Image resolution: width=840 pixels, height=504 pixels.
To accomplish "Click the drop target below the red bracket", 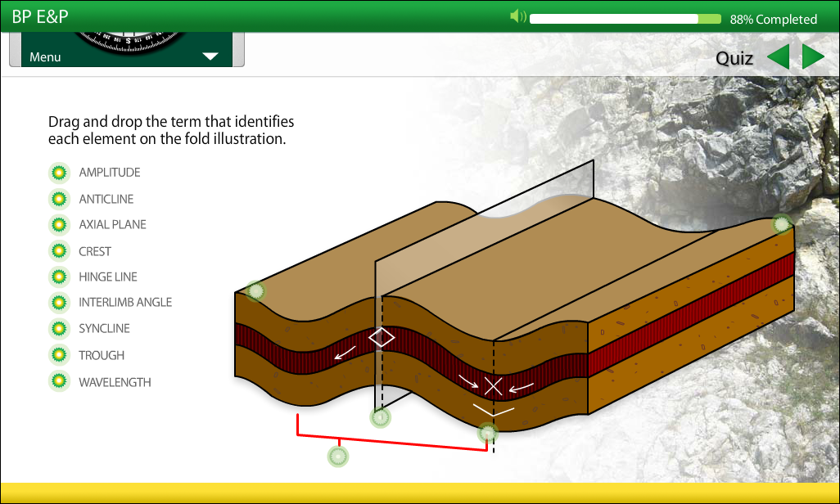I will 338,457.
